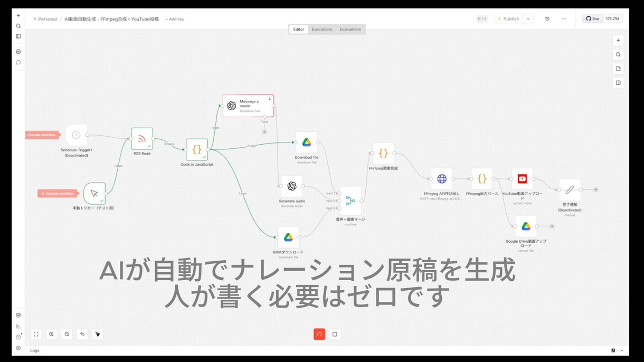Screen dimensions: 644x362
Task: Switch to the Editor tab
Action: (299, 30)
